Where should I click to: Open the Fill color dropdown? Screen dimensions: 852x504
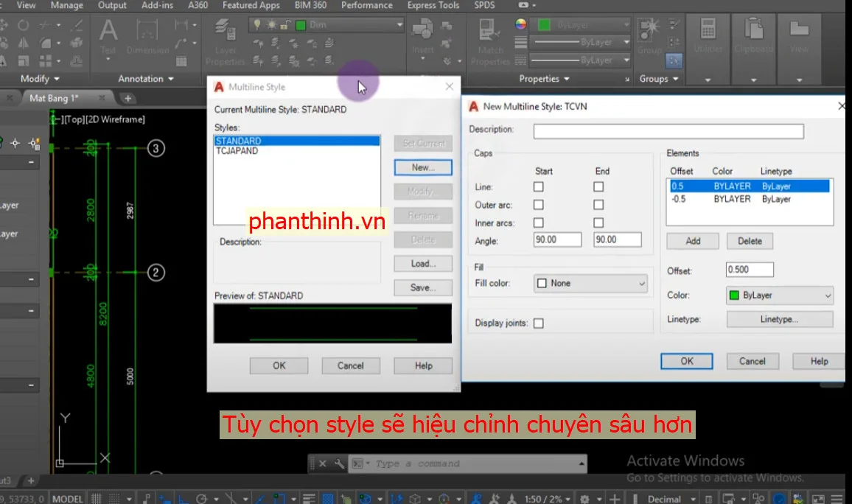(x=590, y=283)
